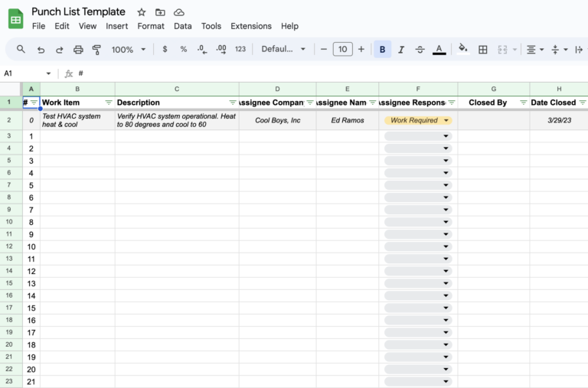Open the fill color picker
The width and height of the screenshot is (588, 388).
pos(462,50)
